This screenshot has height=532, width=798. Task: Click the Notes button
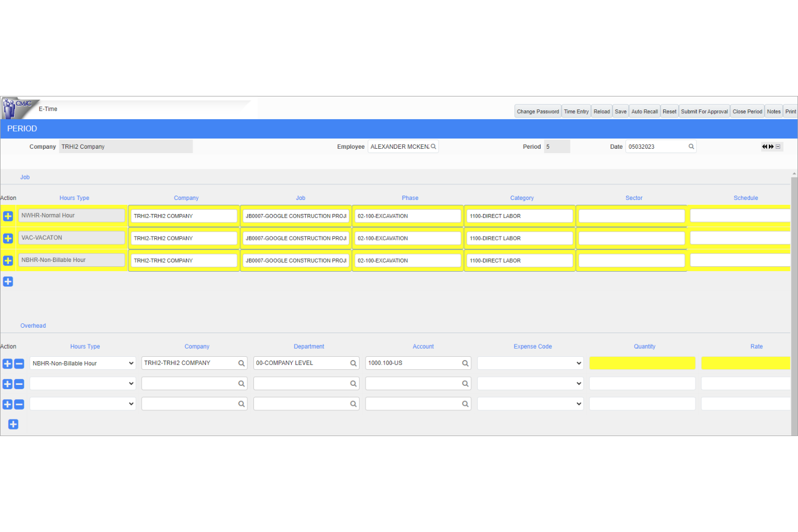pos(774,112)
